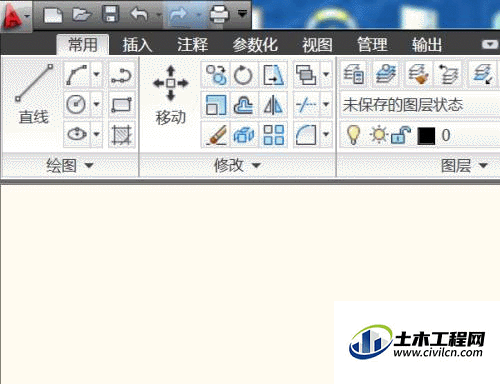Open the Ellipse options dropdown arrow
The height and width of the screenshot is (384, 500).
click(96, 134)
